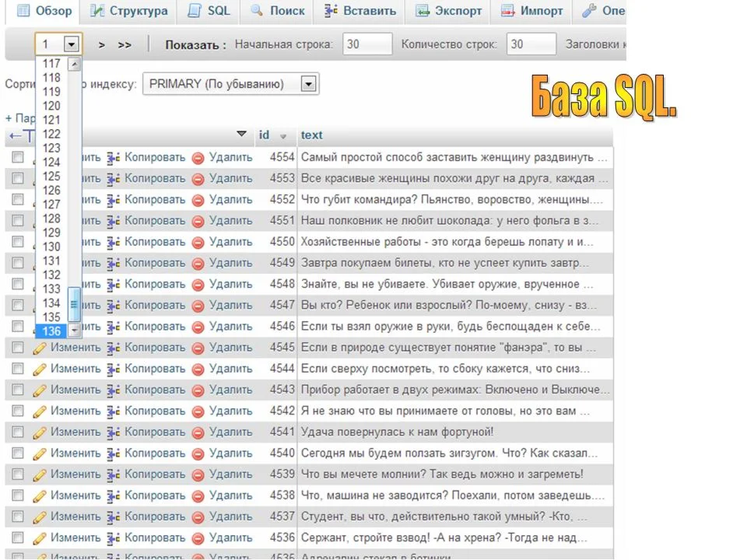This screenshot has width=747, height=560.
Task: Click the Количество строк input field
Action: [x=531, y=44]
